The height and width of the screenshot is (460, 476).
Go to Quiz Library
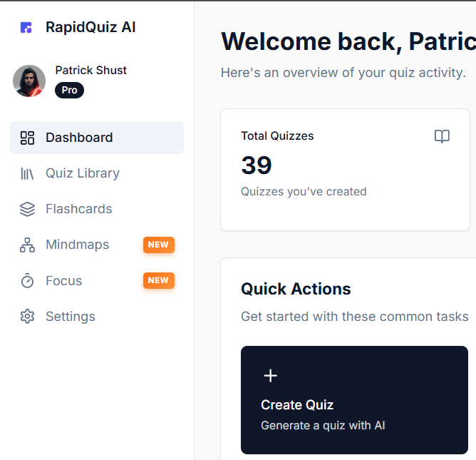83,173
